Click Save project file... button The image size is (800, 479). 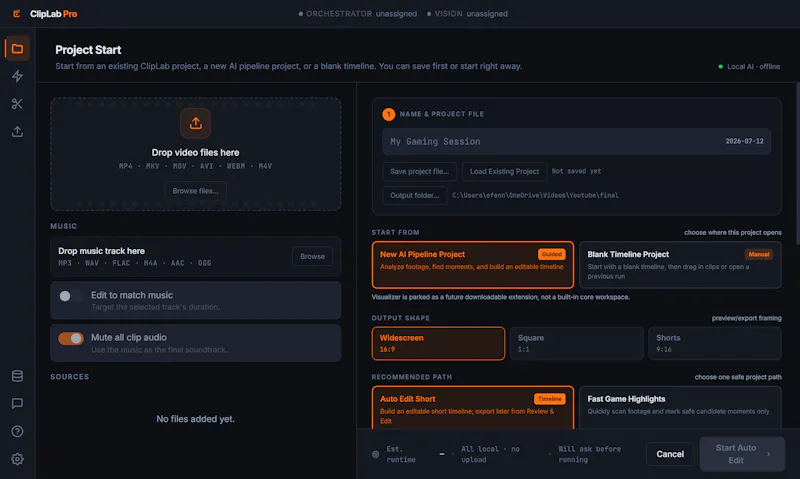419,171
